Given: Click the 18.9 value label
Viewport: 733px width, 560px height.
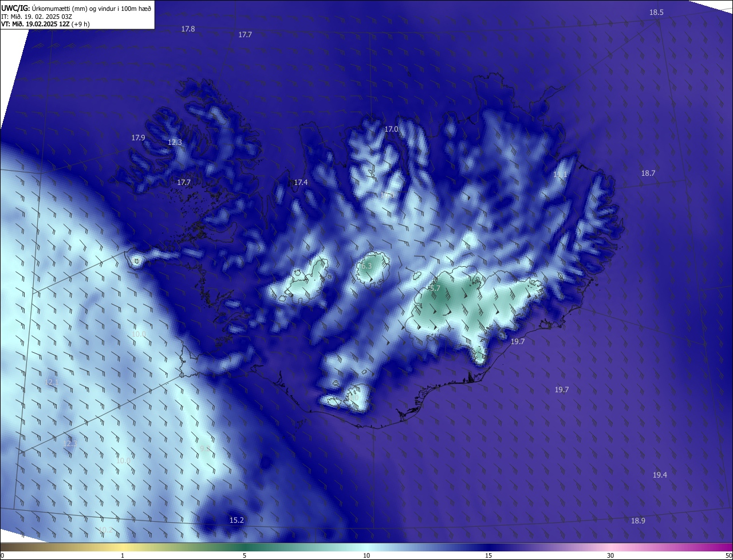Looking at the screenshot, I should point(638,521).
